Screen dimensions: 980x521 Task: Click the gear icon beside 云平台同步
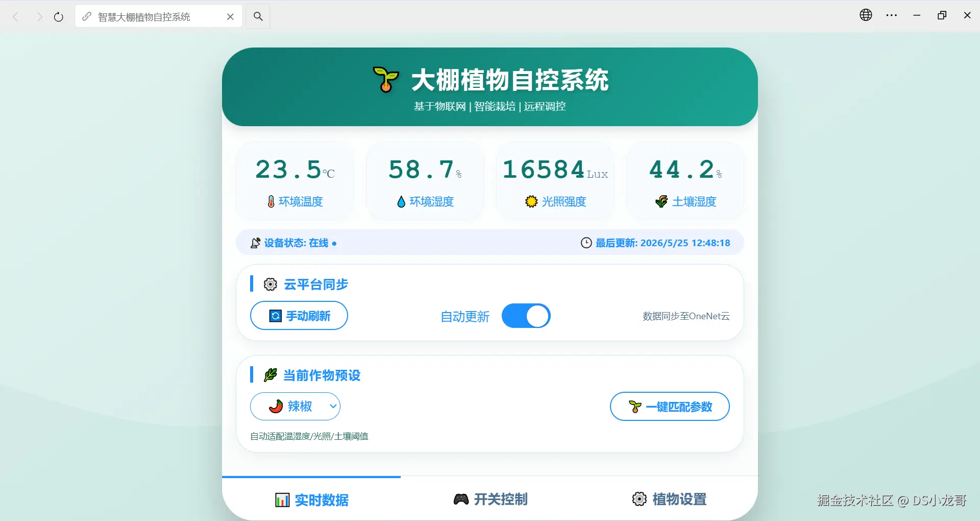click(271, 285)
